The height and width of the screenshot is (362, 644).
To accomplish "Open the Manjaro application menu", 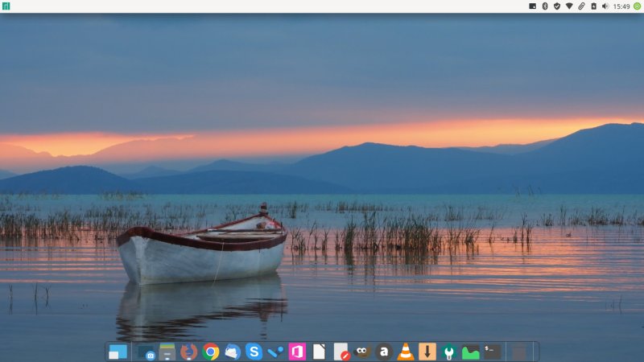I will coord(6,6).
